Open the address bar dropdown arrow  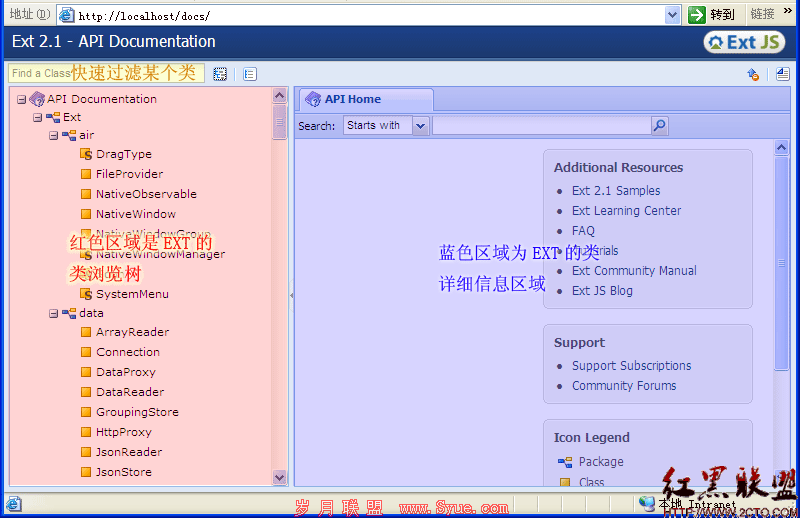click(673, 15)
